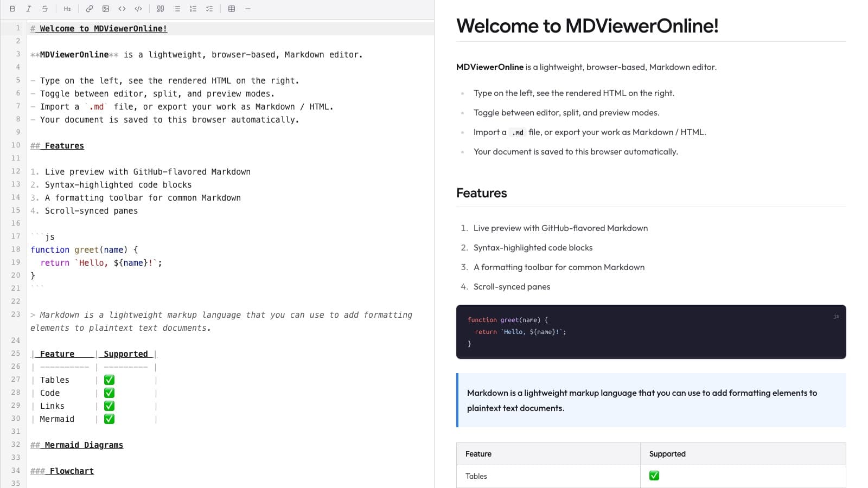This screenshot has width=868, height=488.
Task: Click the '## Features' heading in editor
Action: (57, 146)
